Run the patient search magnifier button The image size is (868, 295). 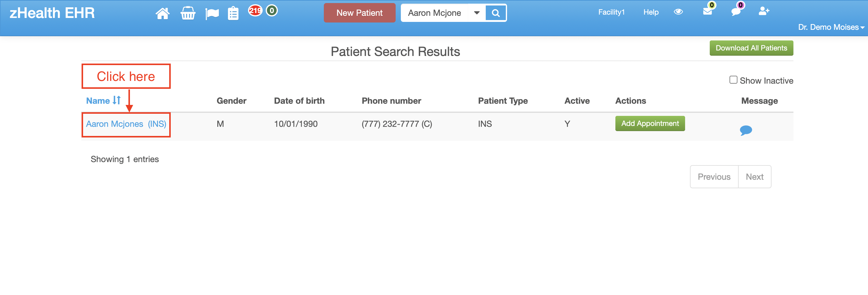tap(495, 13)
